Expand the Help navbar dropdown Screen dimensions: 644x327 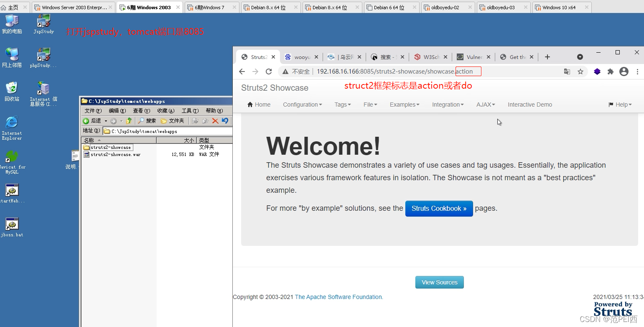click(620, 105)
